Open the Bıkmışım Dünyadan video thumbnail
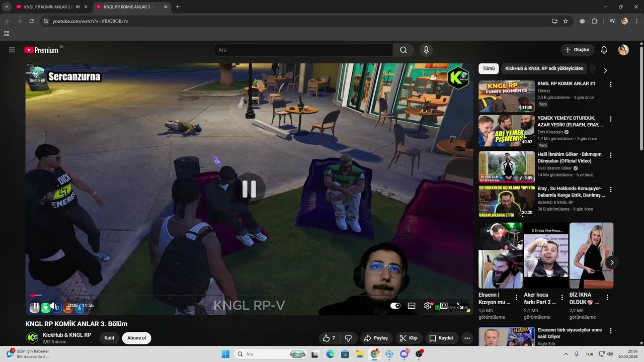Viewport: 644px width, 362px height. click(507, 167)
